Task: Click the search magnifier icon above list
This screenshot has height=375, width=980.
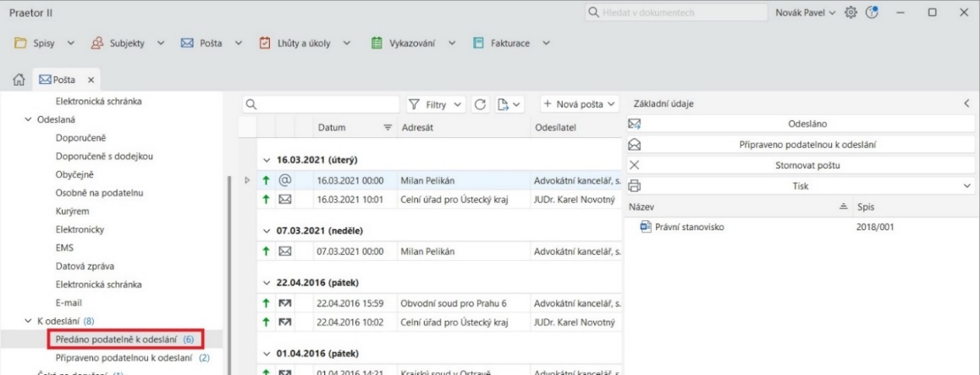Action: [251, 104]
